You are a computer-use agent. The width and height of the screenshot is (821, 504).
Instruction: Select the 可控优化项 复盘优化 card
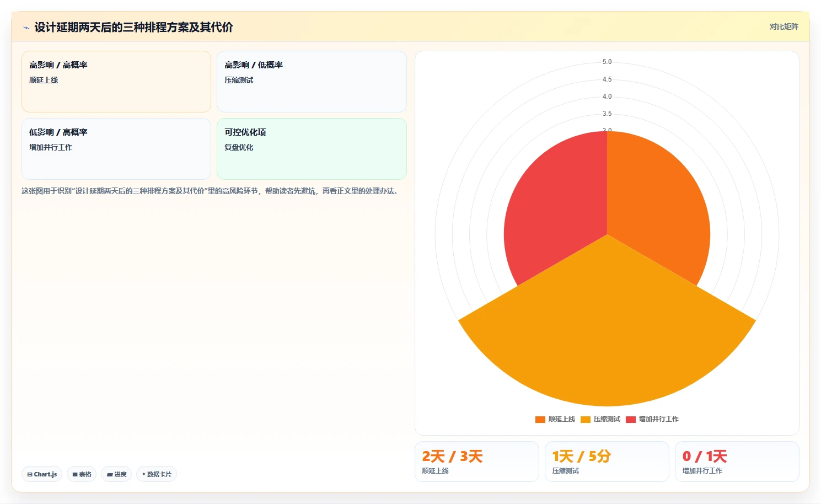click(312, 149)
